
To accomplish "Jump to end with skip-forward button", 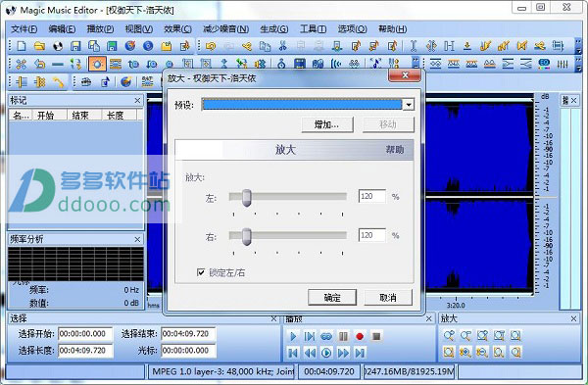I will tap(360, 353).
